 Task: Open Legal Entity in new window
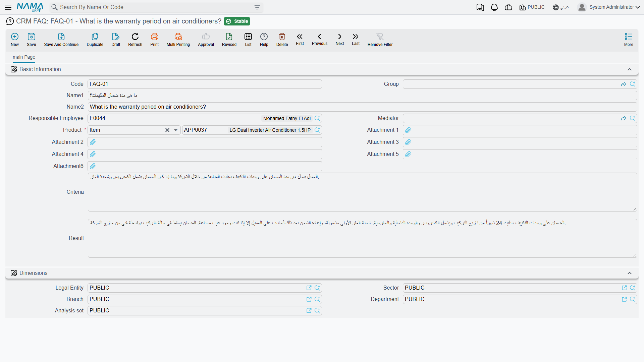[309, 288]
